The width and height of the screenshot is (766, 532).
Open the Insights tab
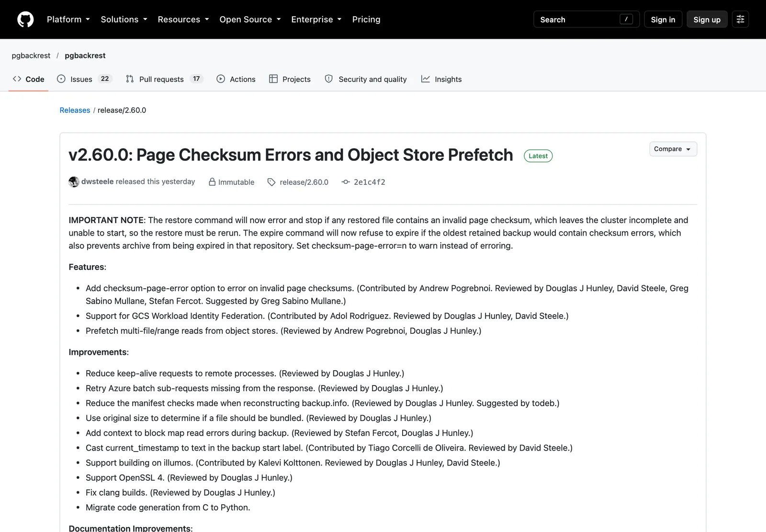click(441, 79)
